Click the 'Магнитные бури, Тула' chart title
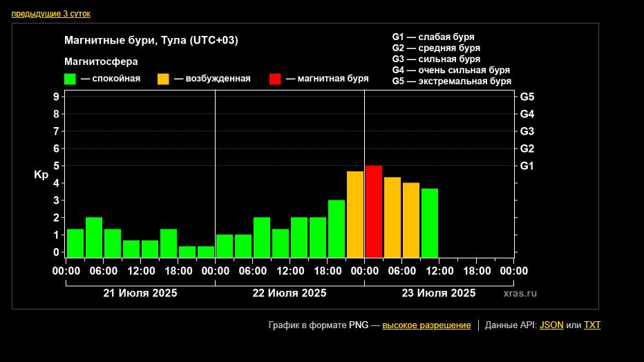 point(151,40)
